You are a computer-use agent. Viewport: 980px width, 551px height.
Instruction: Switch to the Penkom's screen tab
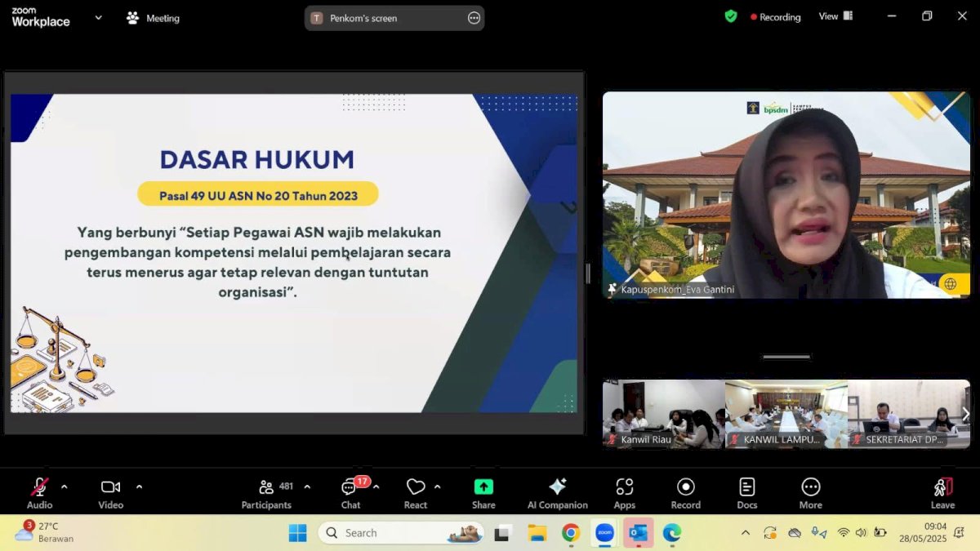coord(384,17)
